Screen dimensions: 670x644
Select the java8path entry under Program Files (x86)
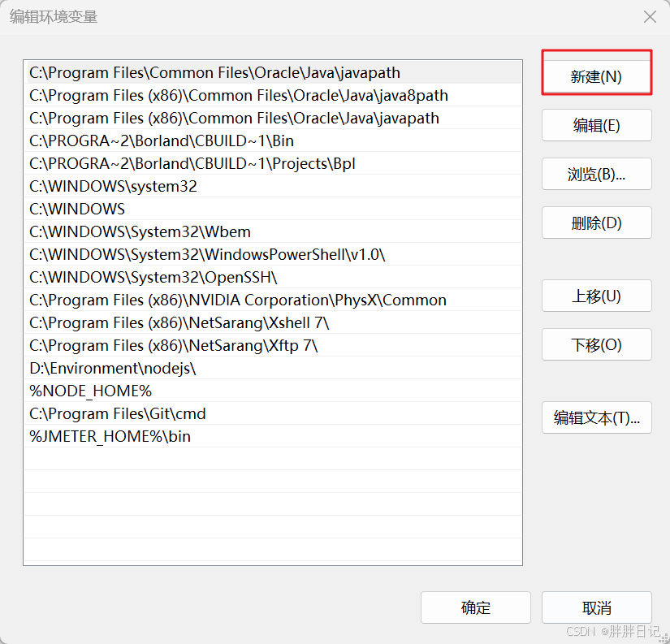[x=273, y=95]
